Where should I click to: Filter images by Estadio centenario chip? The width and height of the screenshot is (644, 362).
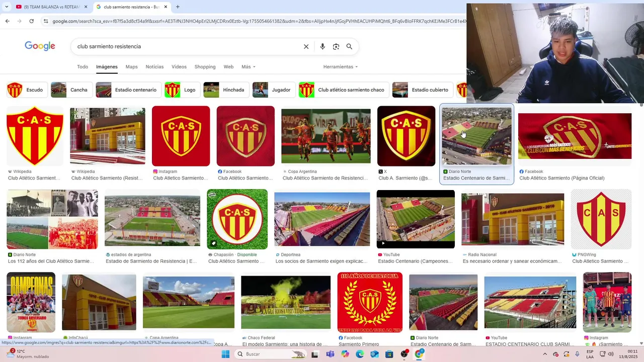(x=128, y=90)
